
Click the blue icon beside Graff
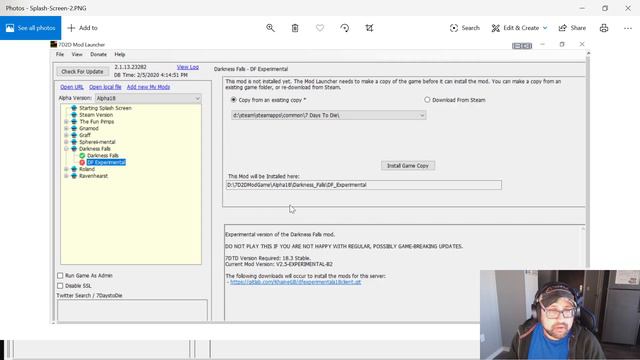click(74, 135)
